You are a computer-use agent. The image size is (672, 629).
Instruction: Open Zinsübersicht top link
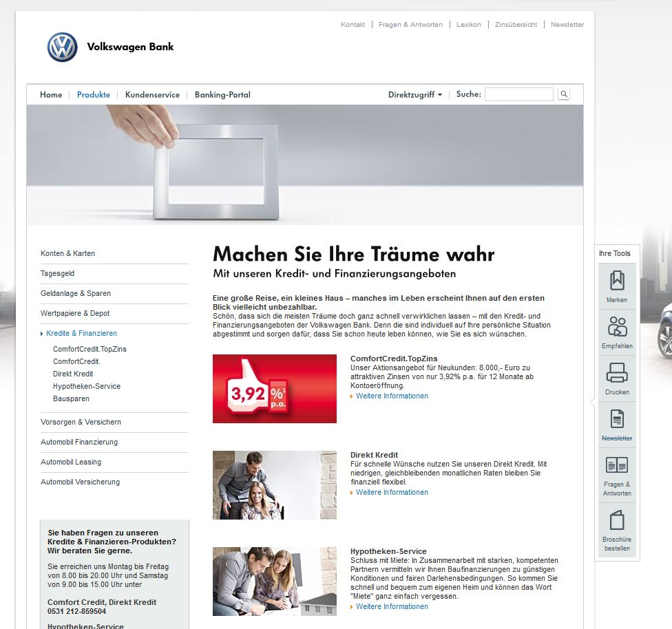(516, 24)
